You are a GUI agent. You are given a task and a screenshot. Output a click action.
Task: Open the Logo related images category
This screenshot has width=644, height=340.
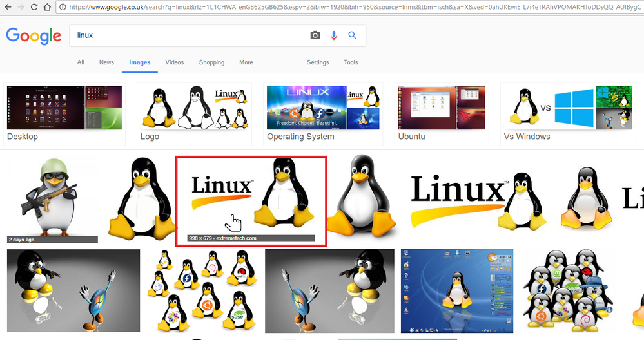[194, 114]
